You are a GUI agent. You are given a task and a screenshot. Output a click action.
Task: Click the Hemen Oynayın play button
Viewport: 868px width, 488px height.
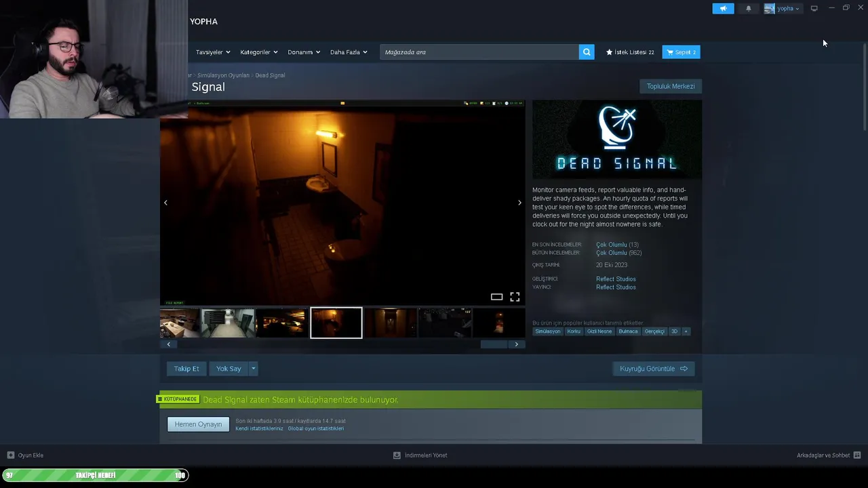pyautogui.click(x=198, y=424)
